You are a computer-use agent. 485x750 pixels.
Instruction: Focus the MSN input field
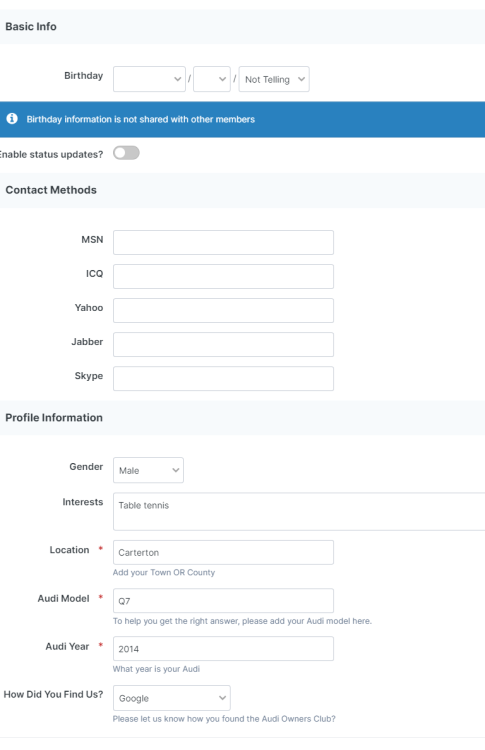coord(223,243)
